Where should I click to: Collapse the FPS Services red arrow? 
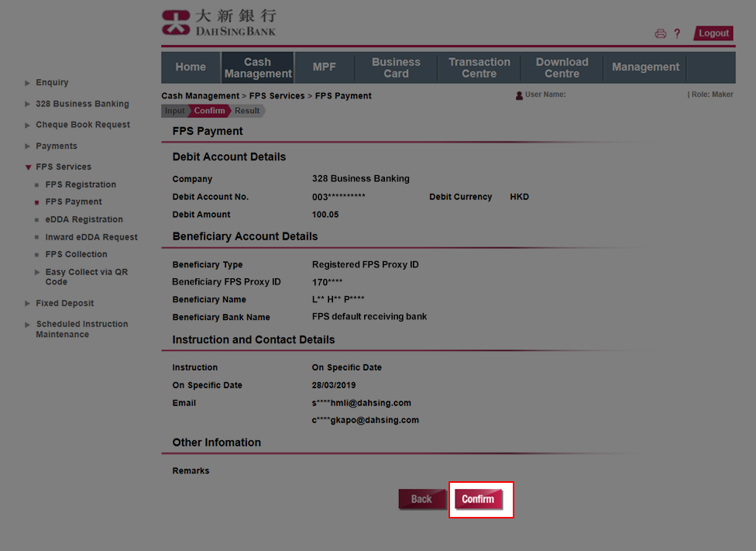pyautogui.click(x=28, y=167)
